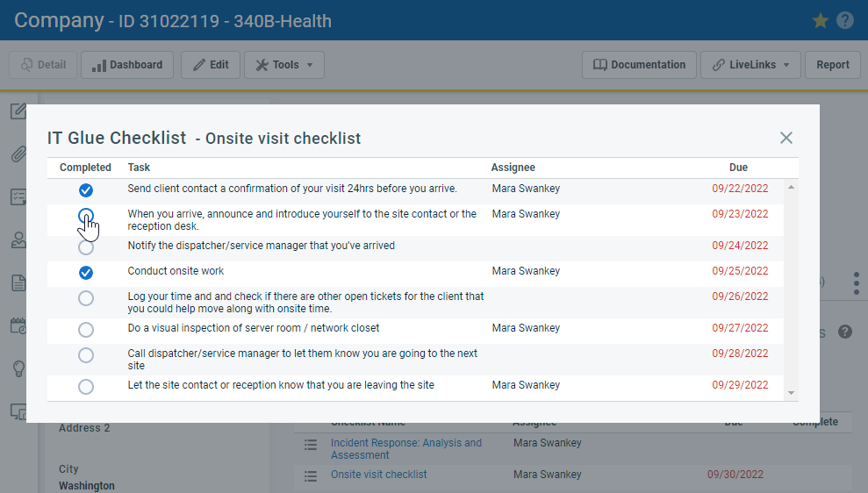The image size is (868, 493).
Task: Click the favorite star icon in header
Action: pos(821,20)
